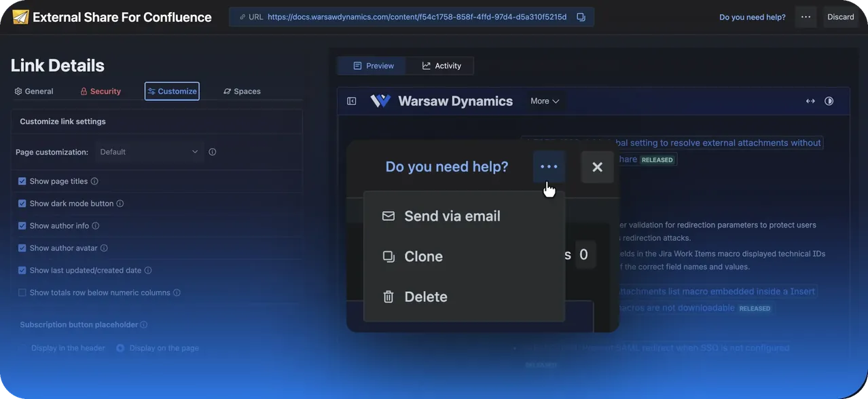The image size is (868, 399).
Task: Open the Security tab
Action: pyautogui.click(x=101, y=91)
